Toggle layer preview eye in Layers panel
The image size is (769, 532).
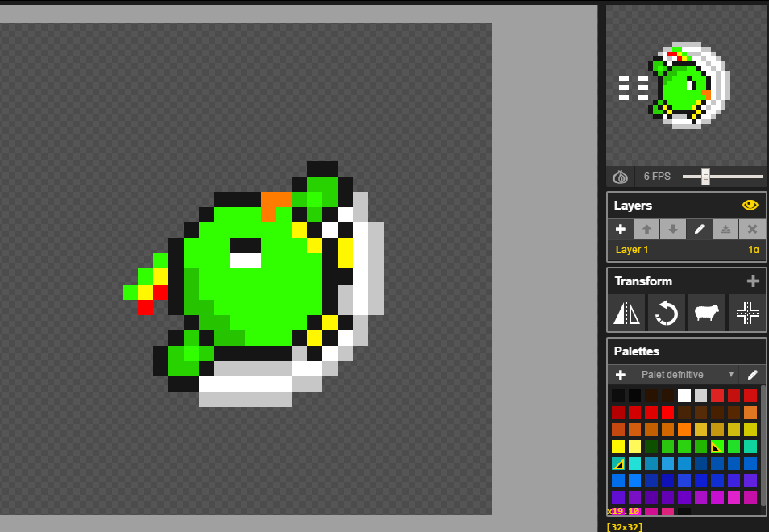(x=750, y=205)
